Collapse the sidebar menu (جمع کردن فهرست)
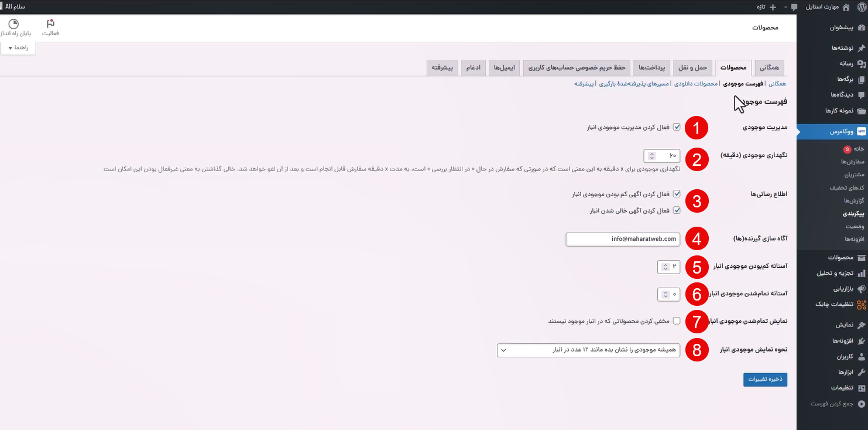The image size is (868, 430). 831,404
